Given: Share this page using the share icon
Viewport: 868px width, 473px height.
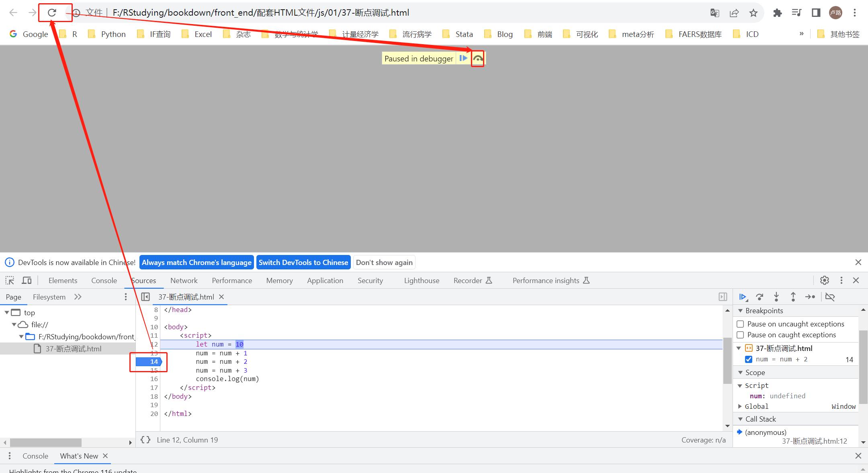Looking at the screenshot, I should click(734, 13).
